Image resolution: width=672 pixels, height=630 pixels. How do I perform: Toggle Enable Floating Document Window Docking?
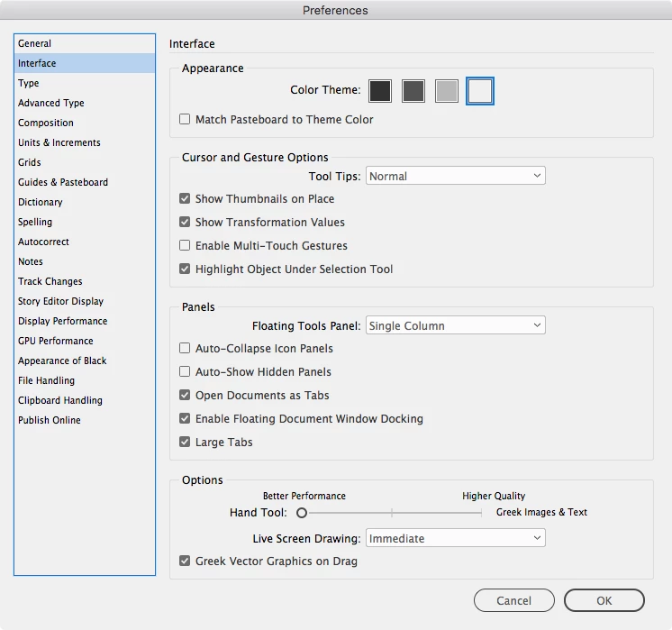(185, 418)
